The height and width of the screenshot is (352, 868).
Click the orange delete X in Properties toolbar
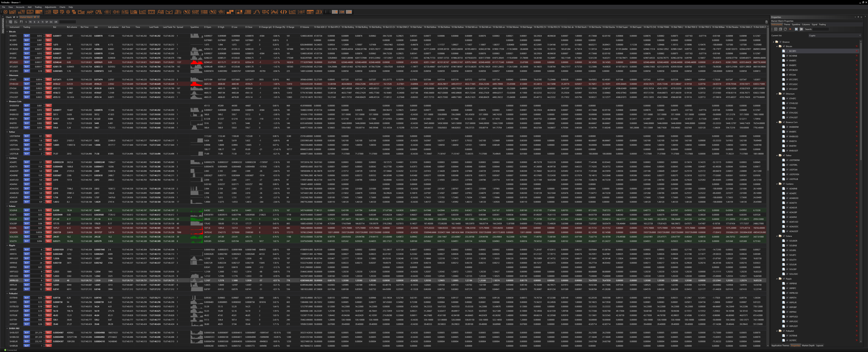(790, 29)
